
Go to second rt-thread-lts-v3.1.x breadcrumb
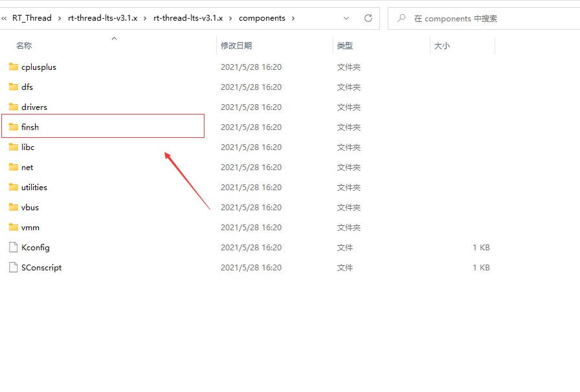tap(188, 18)
